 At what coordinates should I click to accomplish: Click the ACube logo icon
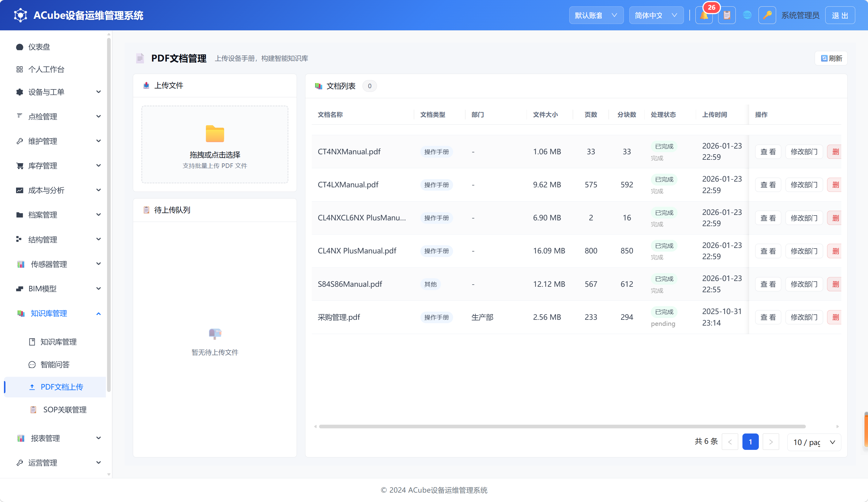click(20, 15)
